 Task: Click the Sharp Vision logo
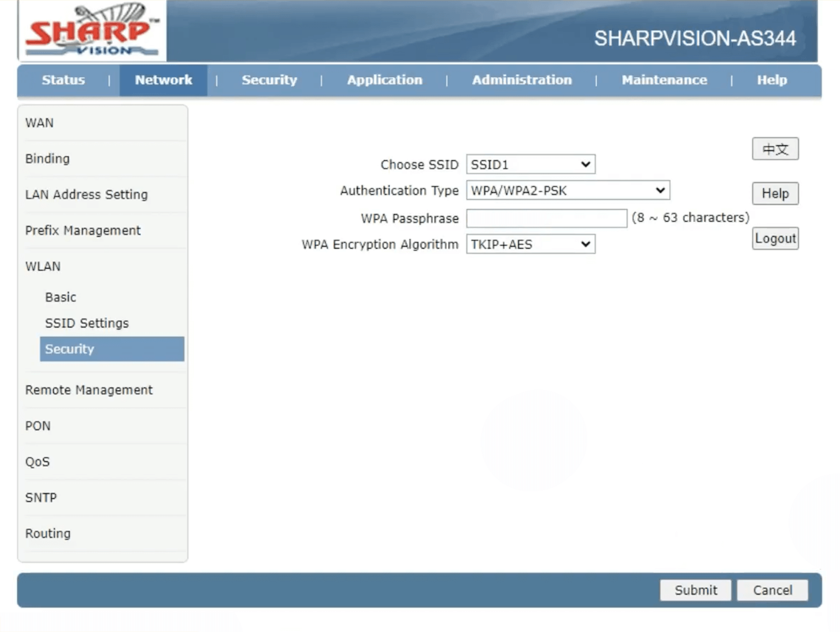point(92,31)
